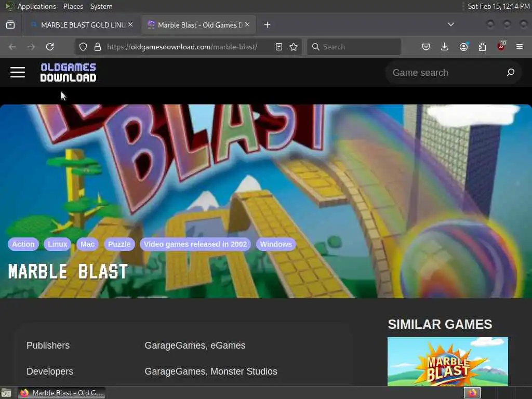Submit game search magnifier icon
The image size is (532, 399).
point(511,72)
